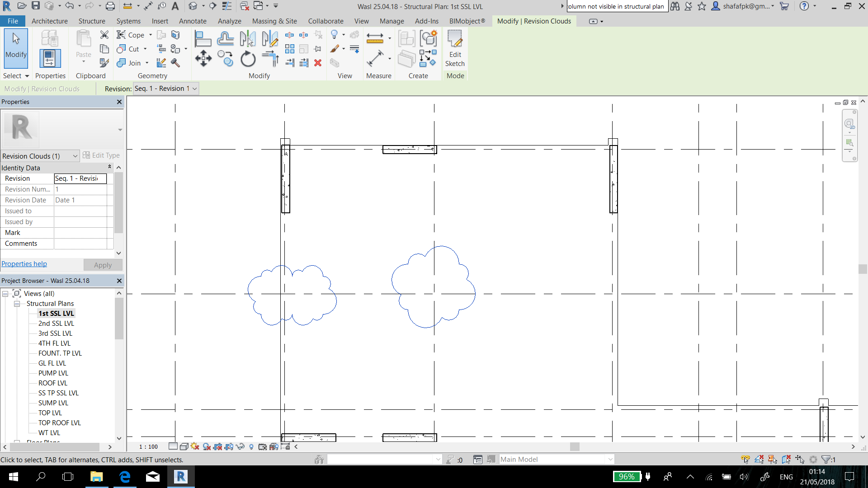The width and height of the screenshot is (868, 488).
Task: Select the Align tool
Action: 203,38
